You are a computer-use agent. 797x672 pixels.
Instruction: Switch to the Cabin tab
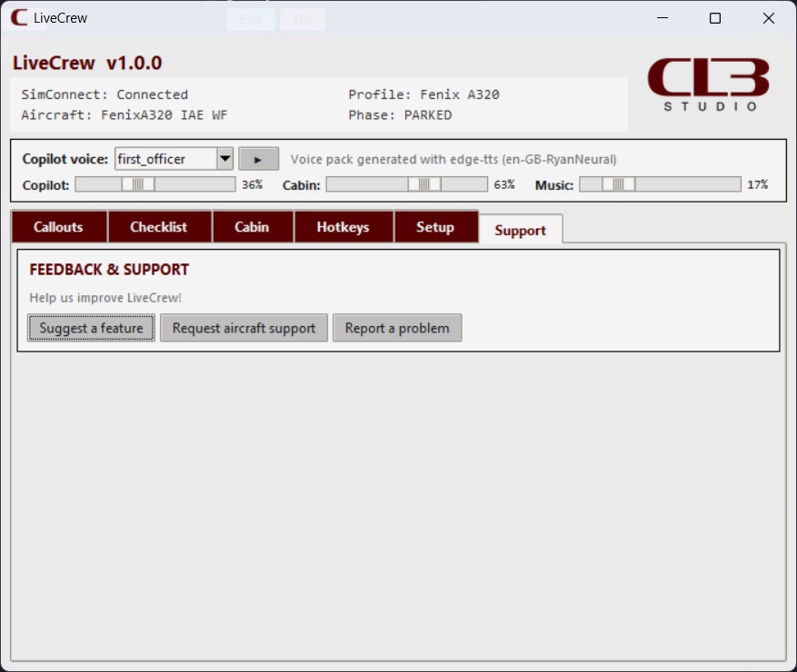(x=253, y=226)
